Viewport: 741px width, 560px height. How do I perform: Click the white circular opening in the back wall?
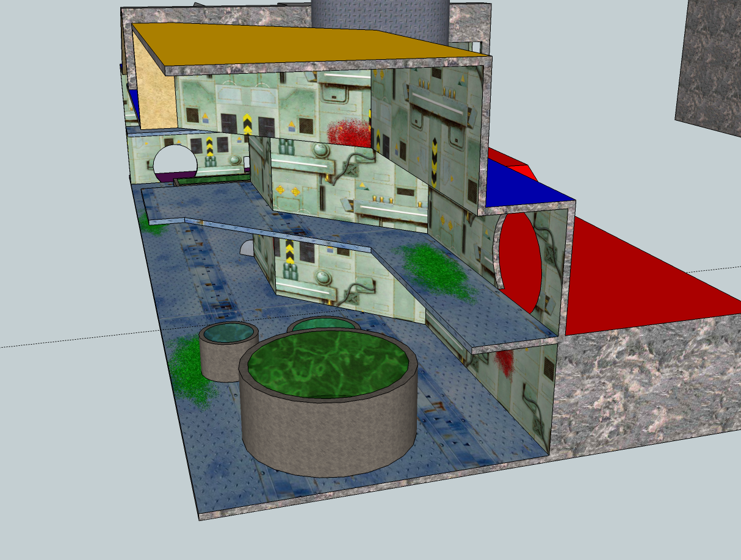(x=175, y=163)
